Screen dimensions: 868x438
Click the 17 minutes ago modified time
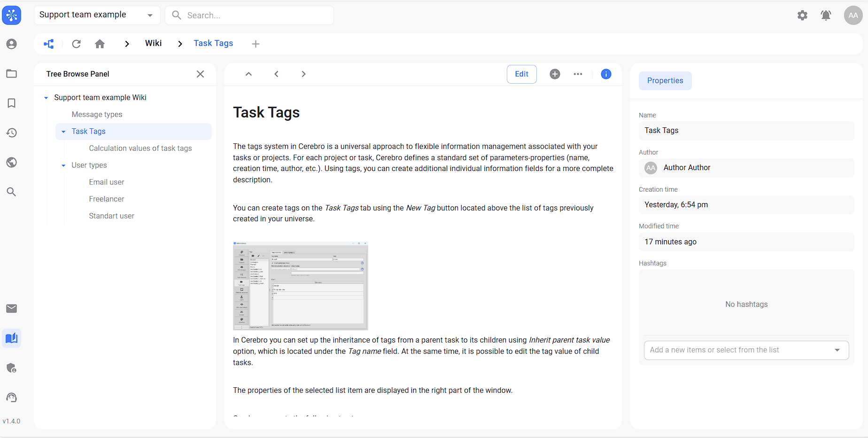point(746,242)
